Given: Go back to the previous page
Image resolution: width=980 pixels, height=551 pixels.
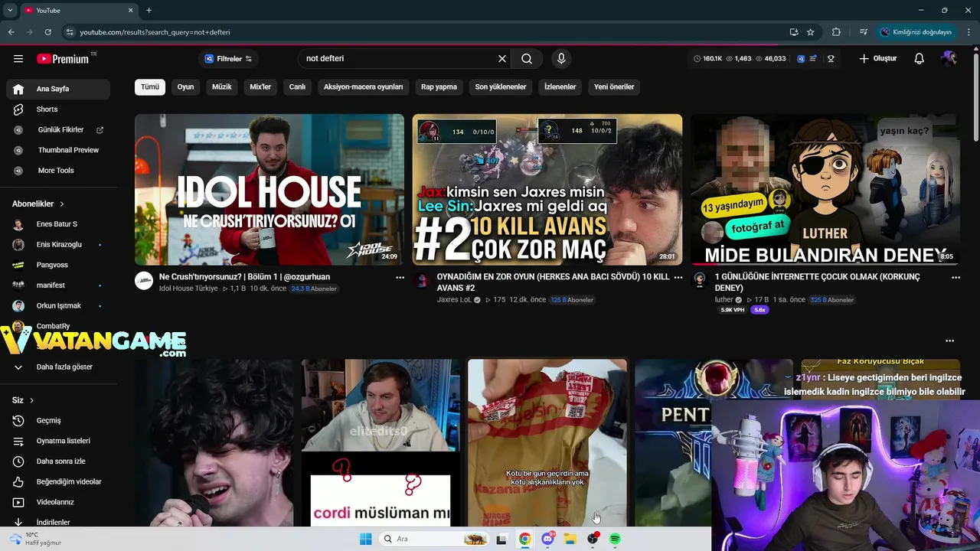Looking at the screenshot, I should point(11,32).
